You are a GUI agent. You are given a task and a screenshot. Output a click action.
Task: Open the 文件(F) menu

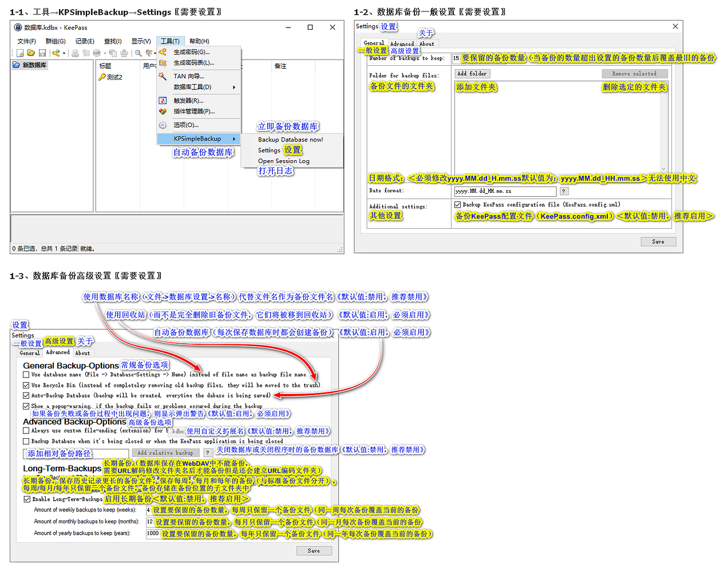(26, 41)
